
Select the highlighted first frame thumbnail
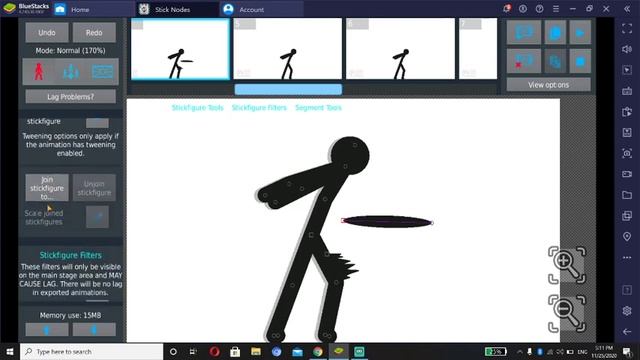tap(180, 49)
